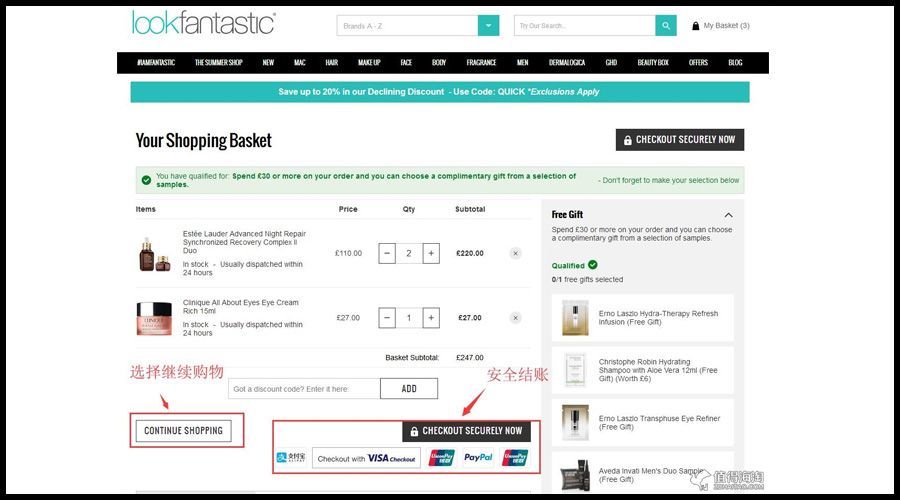This screenshot has height=500, width=900.
Task: Click 'Don't forget to make your selection below'
Action: (x=669, y=180)
